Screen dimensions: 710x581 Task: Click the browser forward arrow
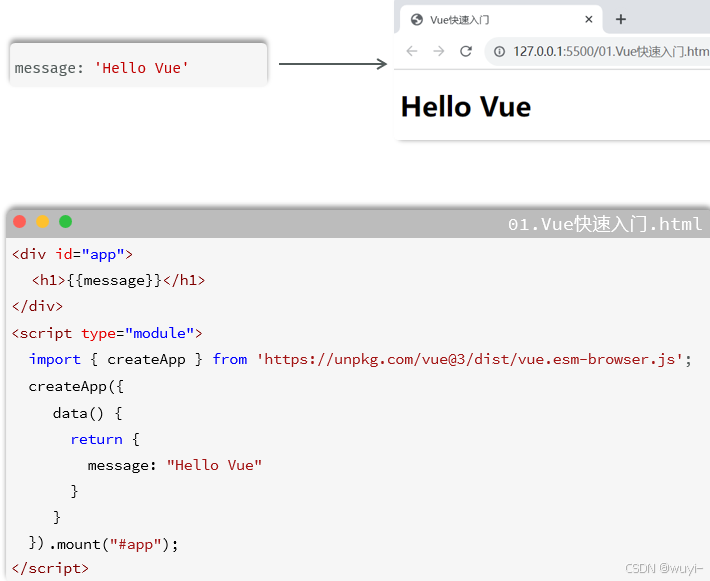[x=438, y=51]
